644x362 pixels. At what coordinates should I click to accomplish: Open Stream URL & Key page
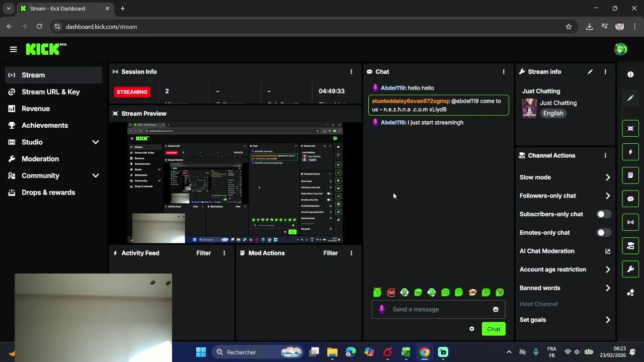[53, 92]
